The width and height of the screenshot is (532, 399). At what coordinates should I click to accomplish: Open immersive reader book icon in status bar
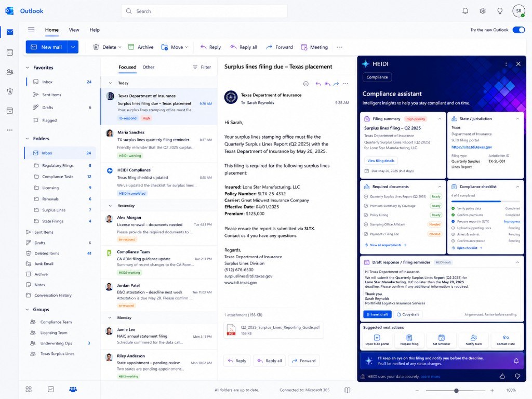[348, 390]
